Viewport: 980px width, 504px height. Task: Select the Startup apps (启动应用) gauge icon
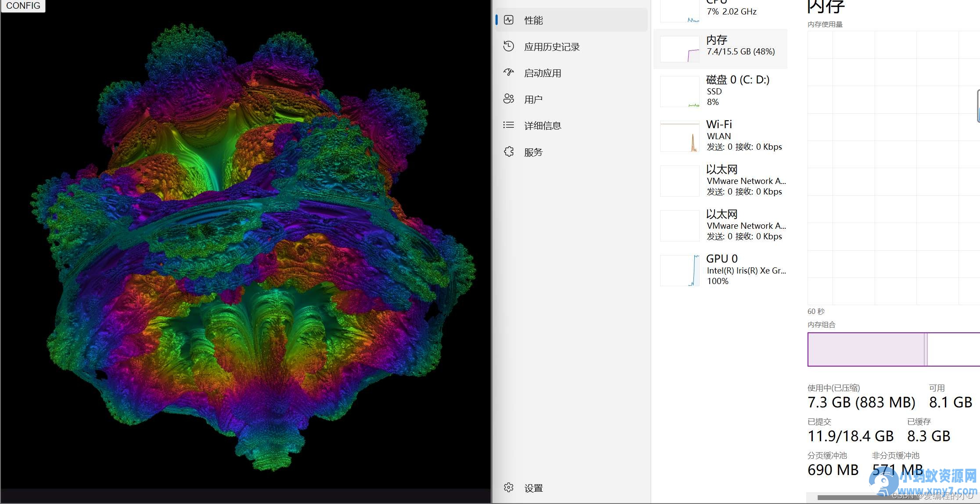point(509,72)
